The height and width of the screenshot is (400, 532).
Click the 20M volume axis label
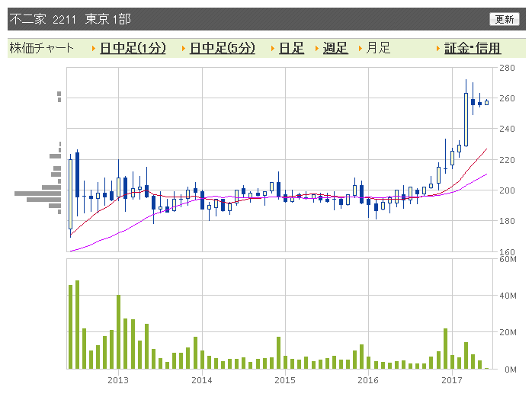click(x=508, y=332)
